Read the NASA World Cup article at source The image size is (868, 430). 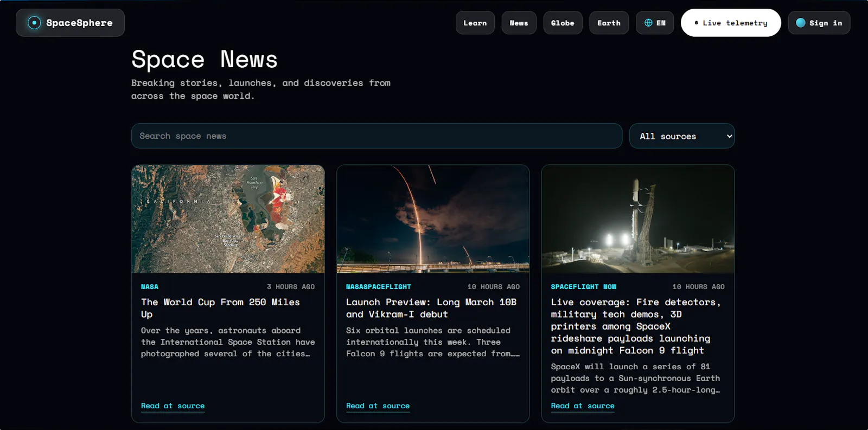point(173,406)
